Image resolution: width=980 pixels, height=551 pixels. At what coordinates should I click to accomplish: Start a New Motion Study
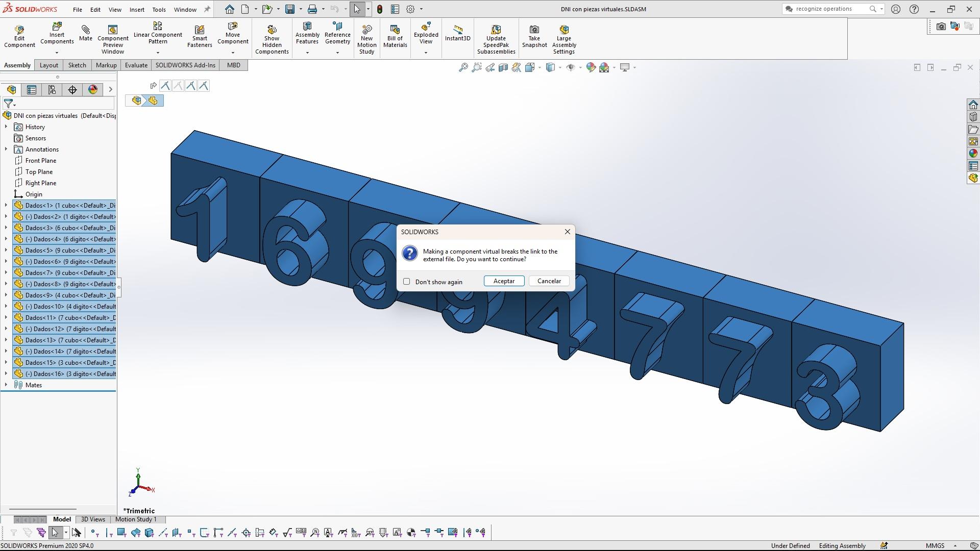point(366,40)
